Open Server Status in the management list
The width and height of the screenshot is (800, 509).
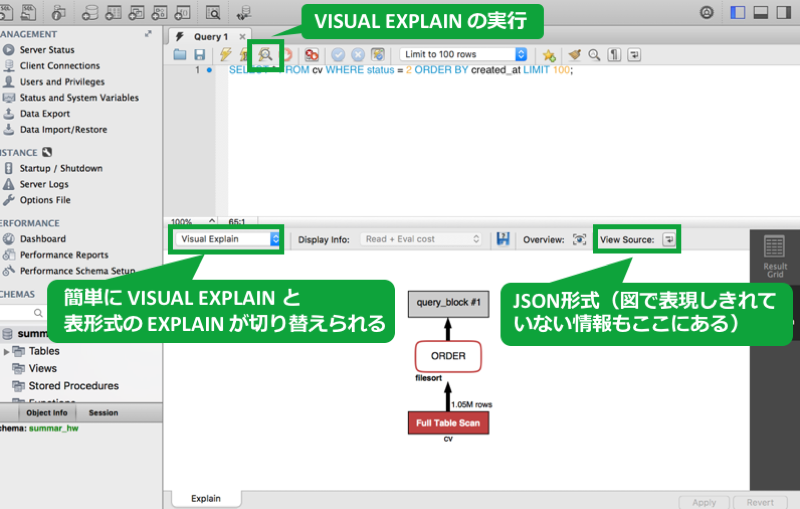46,50
